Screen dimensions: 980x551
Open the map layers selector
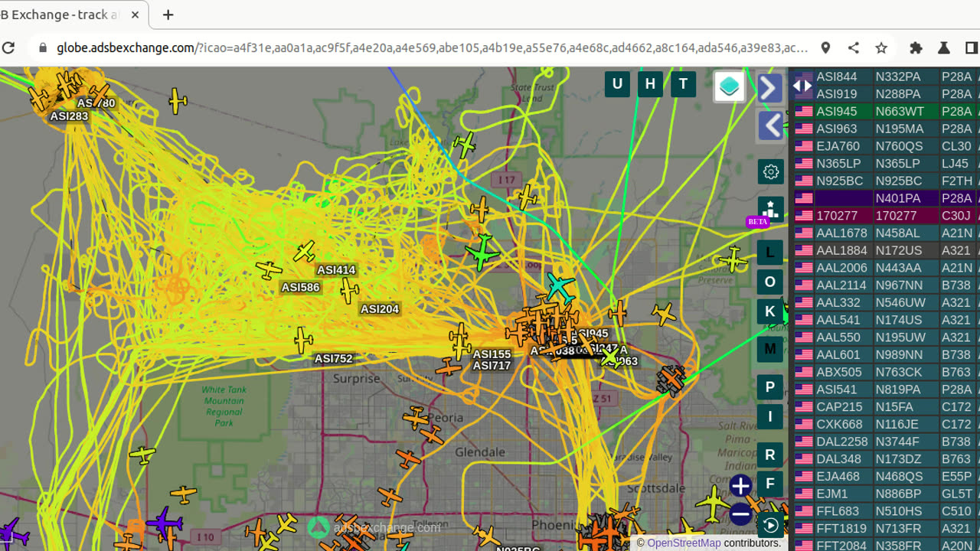click(730, 86)
